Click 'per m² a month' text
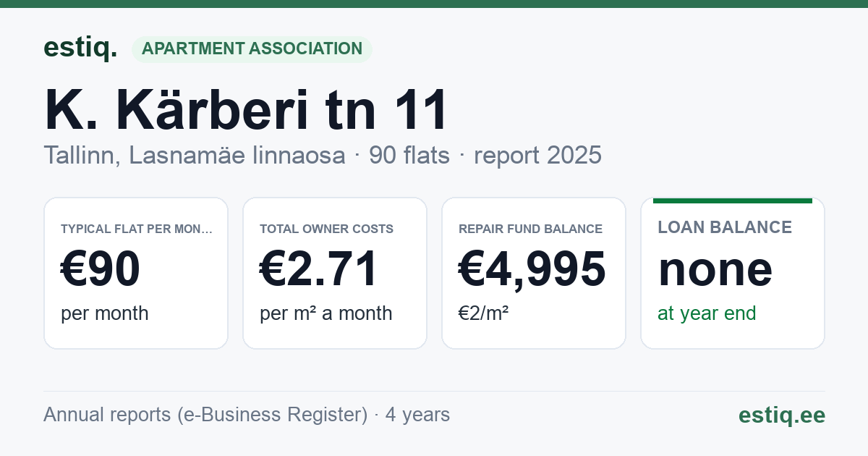Image resolution: width=868 pixels, height=456 pixels. (x=326, y=313)
